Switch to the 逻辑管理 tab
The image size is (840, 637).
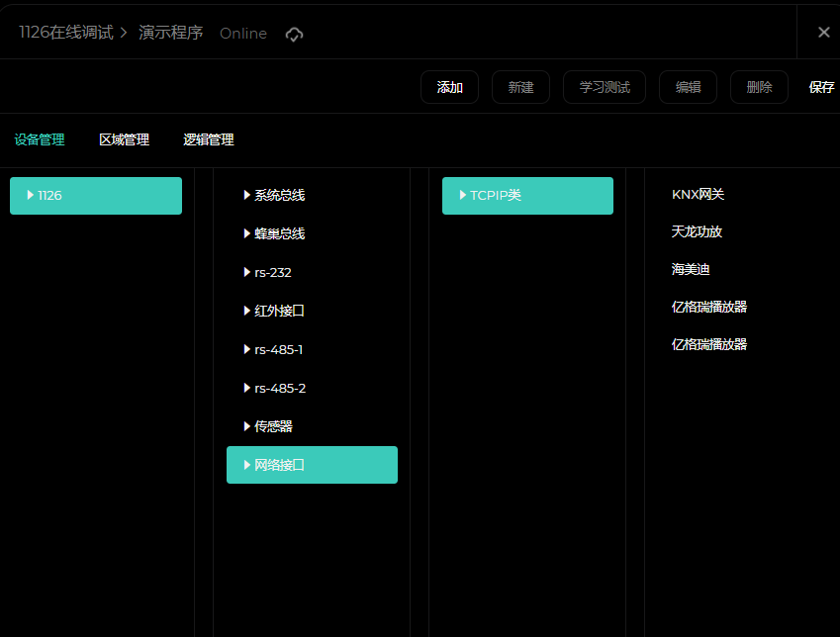click(208, 140)
